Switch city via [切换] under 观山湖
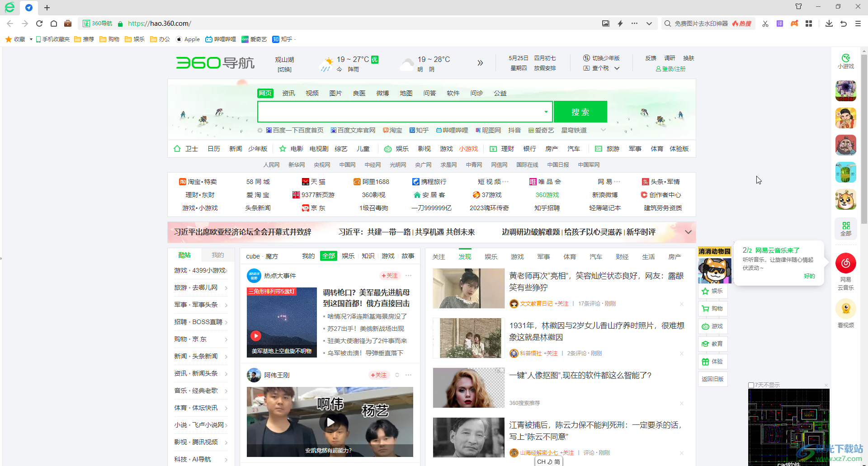Viewport: 868px width, 466px height. (x=284, y=70)
